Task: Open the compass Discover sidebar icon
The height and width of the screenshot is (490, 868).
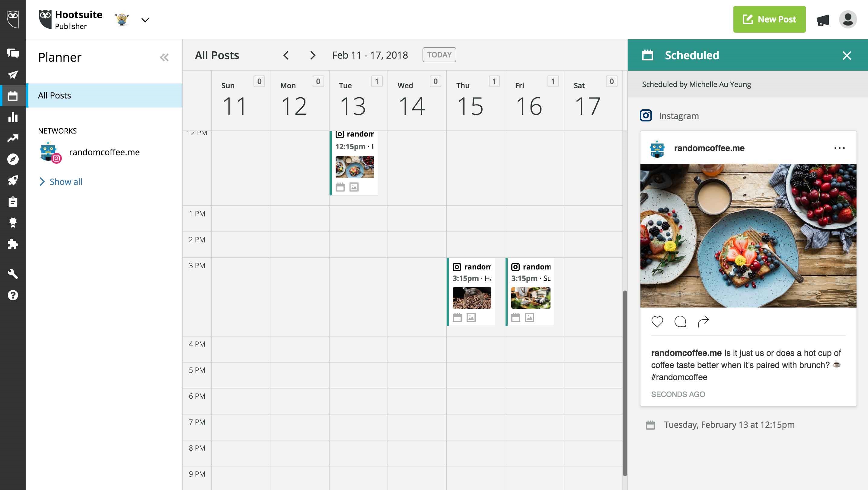Action: pos(13,159)
